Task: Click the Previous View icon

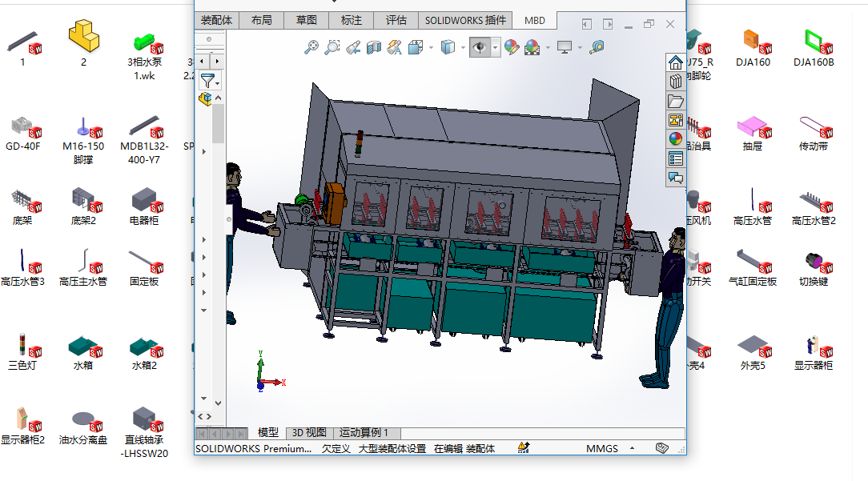Action: (353, 48)
